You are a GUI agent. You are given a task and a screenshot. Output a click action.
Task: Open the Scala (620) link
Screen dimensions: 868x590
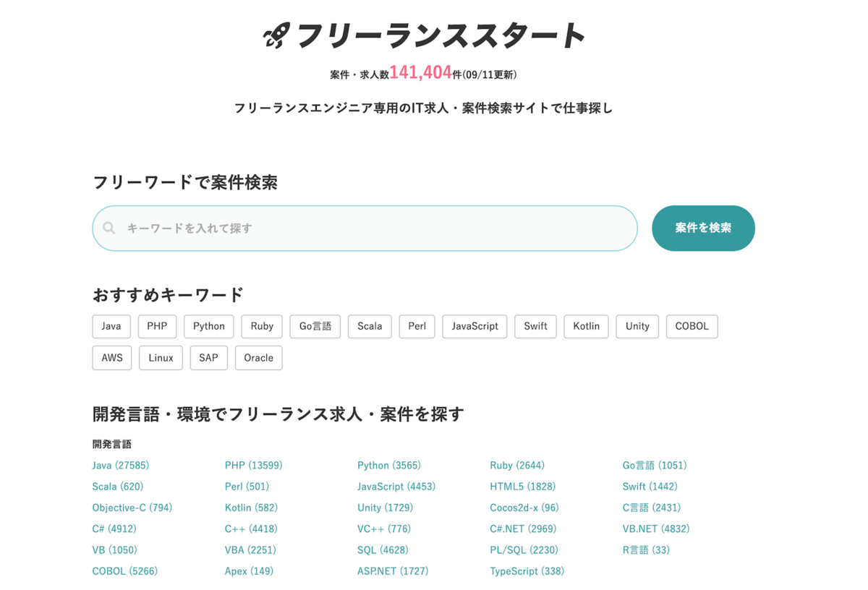[x=118, y=487]
